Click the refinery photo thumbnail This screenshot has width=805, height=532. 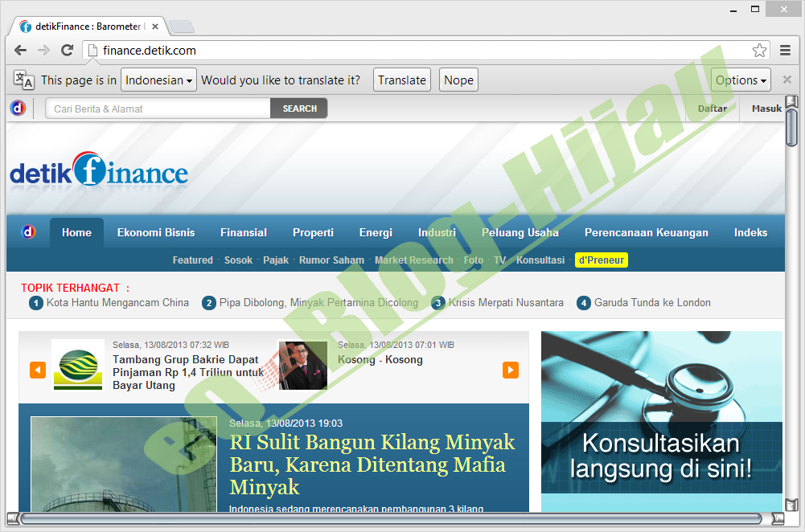pos(124,464)
